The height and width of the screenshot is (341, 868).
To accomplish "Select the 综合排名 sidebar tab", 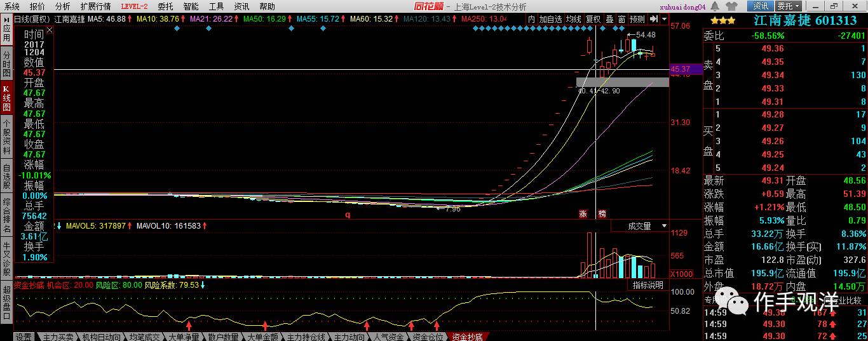I will pos(6,215).
